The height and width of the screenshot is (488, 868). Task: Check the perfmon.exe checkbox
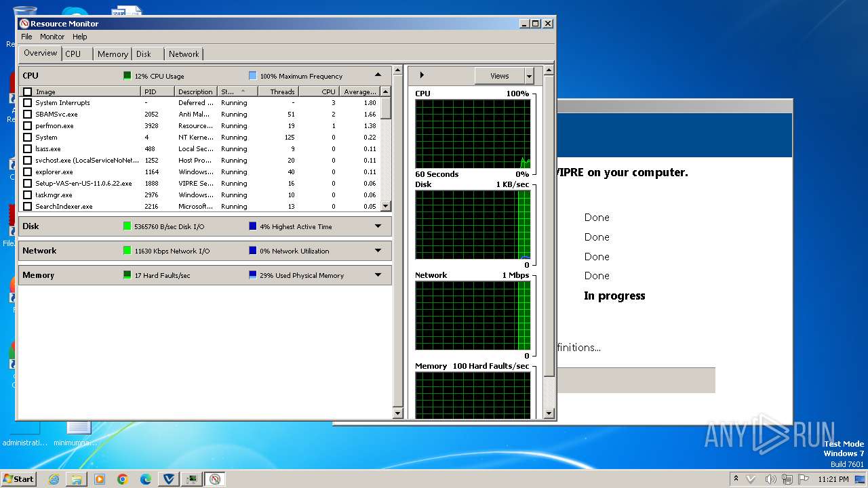click(28, 126)
